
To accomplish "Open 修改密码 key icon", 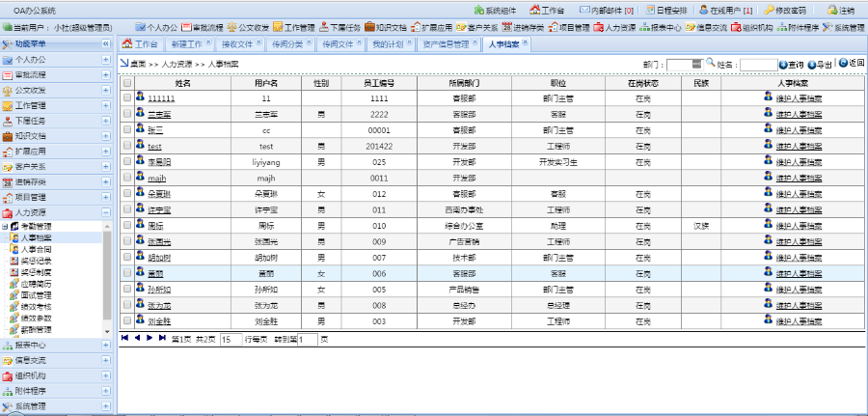I will (x=769, y=10).
